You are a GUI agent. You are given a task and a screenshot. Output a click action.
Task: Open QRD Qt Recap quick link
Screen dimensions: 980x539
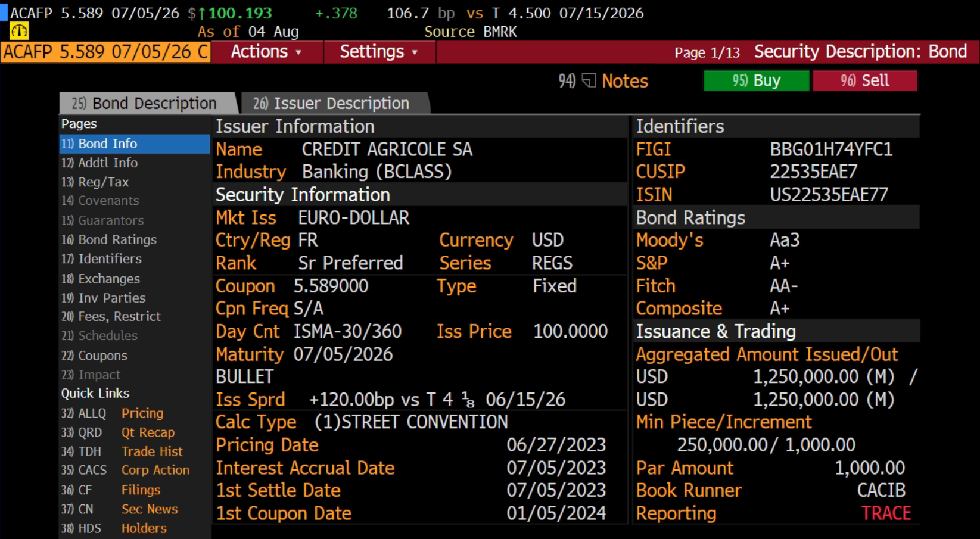coord(118,432)
